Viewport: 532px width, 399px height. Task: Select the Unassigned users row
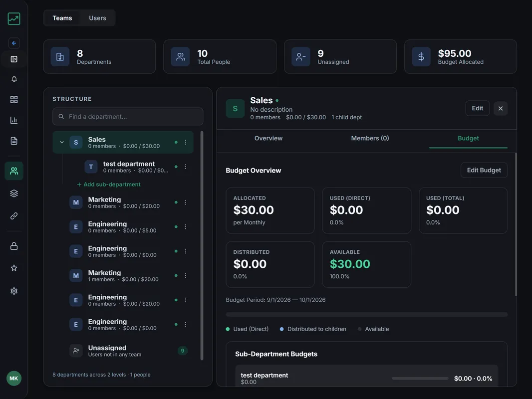pyautogui.click(x=123, y=351)
